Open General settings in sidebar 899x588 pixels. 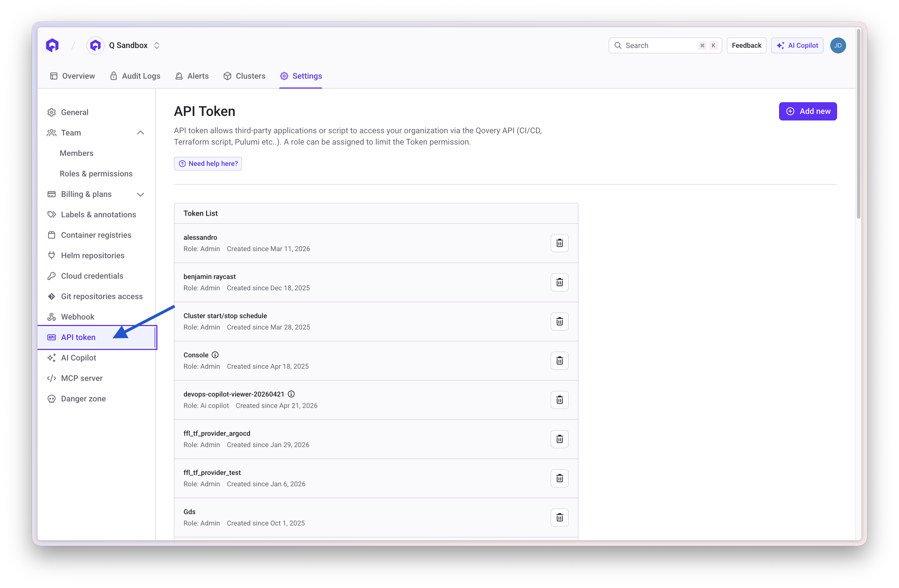96,112
